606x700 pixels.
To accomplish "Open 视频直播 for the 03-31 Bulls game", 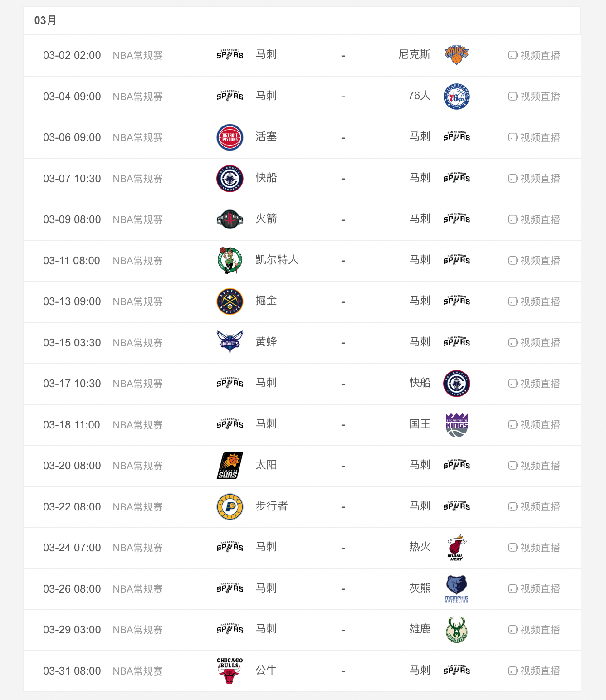I will (534, 671).
